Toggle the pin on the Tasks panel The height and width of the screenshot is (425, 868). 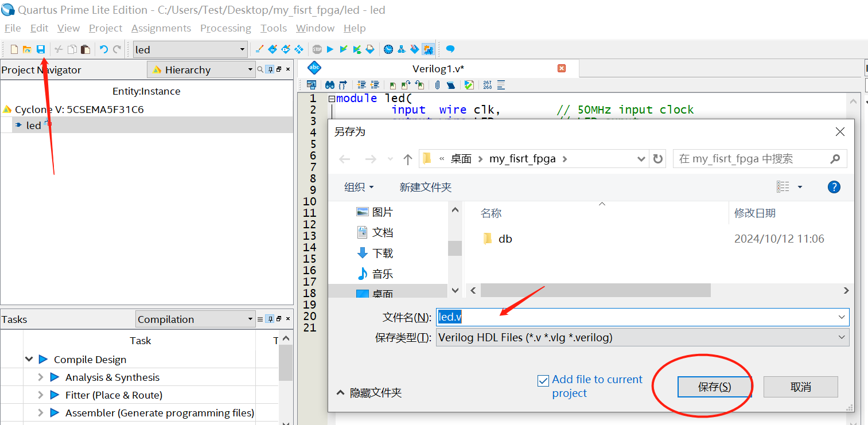[x=270, y=319]
